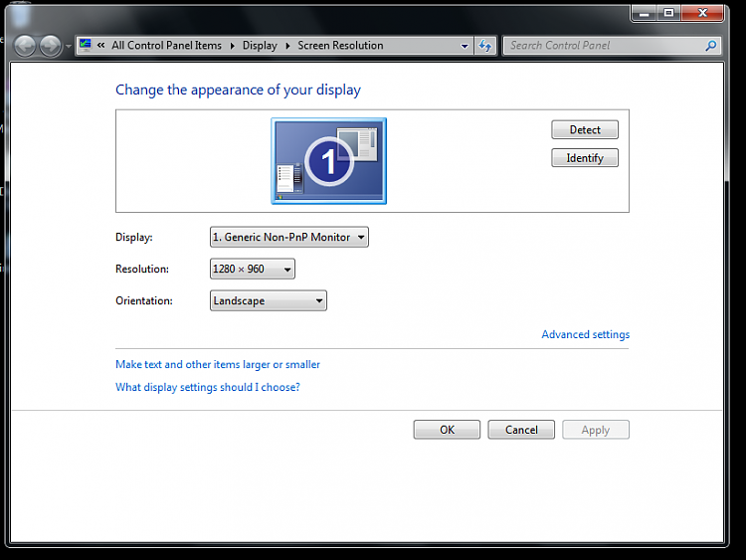Open address bar history dropdown arrow
Viewport: 746px width, 560px height.
pos(465,46)
